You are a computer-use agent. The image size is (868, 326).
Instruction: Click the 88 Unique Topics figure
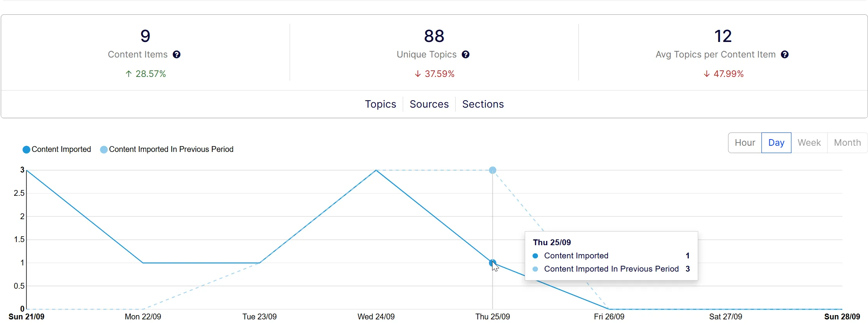(434, 36)
